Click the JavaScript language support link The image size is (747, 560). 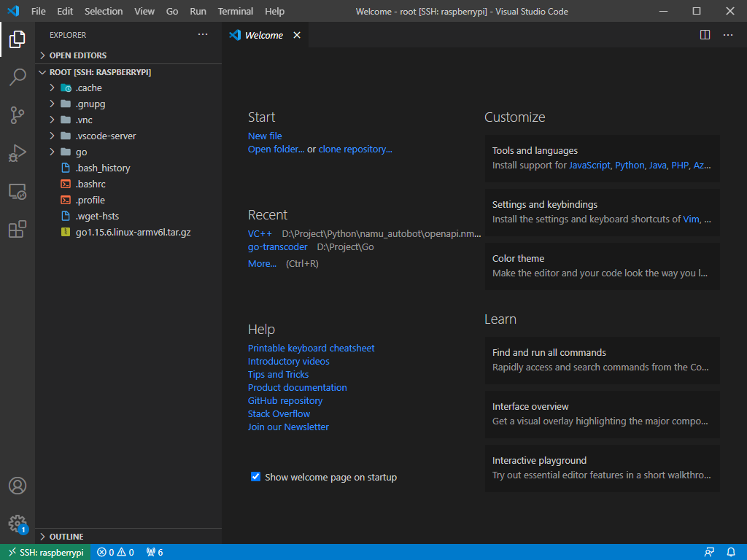click(x=589, y=166)
